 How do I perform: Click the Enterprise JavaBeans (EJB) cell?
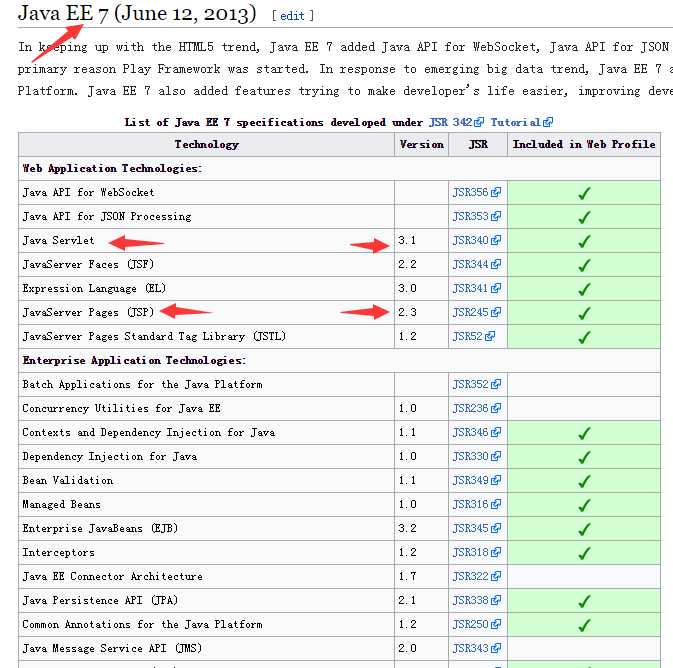click(206, 528)
